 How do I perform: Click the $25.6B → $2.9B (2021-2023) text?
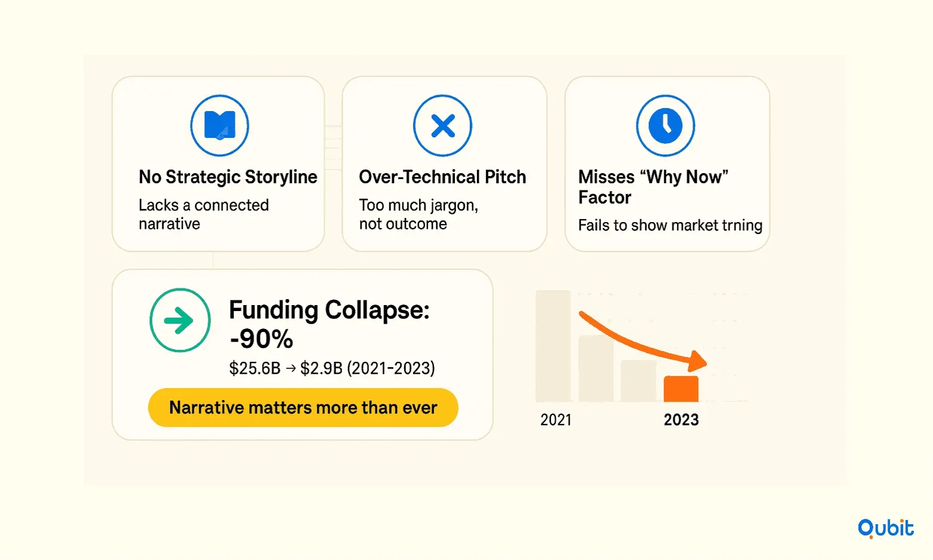pyautogui.click(x=332, y=368)
